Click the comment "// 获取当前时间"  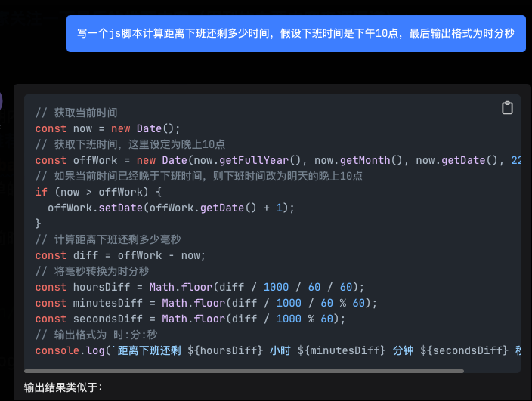click(x=76, y=113)
